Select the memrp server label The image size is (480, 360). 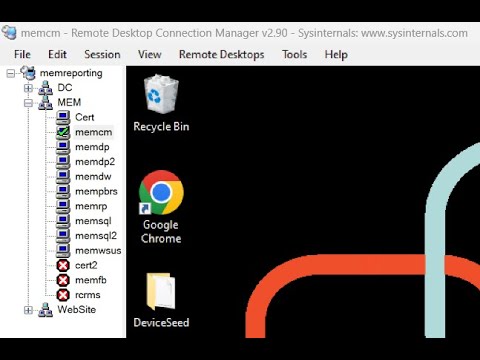(x=91, y=207)
